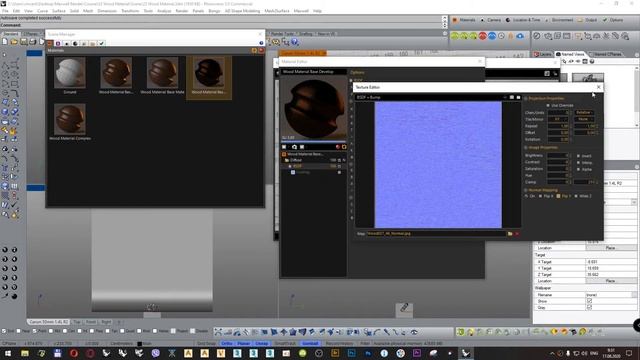
Task: Toggle Gumball in the status bar
Action: tap(310, 344)
